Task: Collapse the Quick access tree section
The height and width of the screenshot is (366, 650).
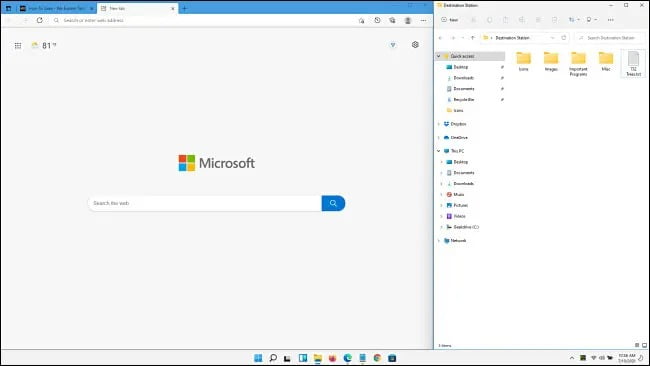Action: 439,56
